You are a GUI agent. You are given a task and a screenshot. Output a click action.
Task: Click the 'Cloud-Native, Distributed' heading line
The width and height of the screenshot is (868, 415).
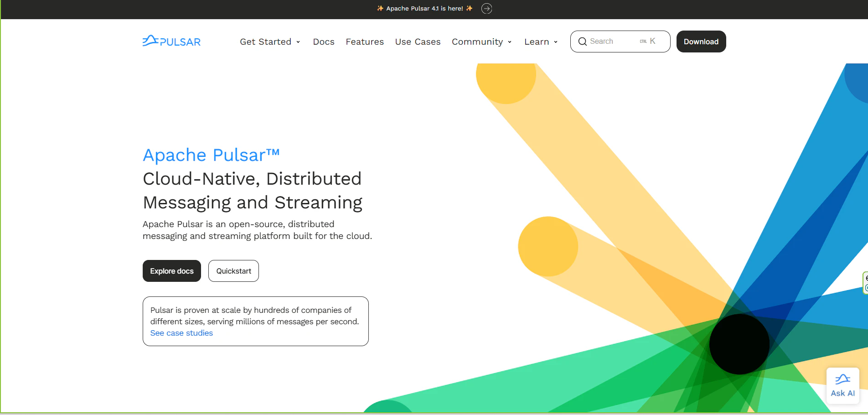click(252, 179)
